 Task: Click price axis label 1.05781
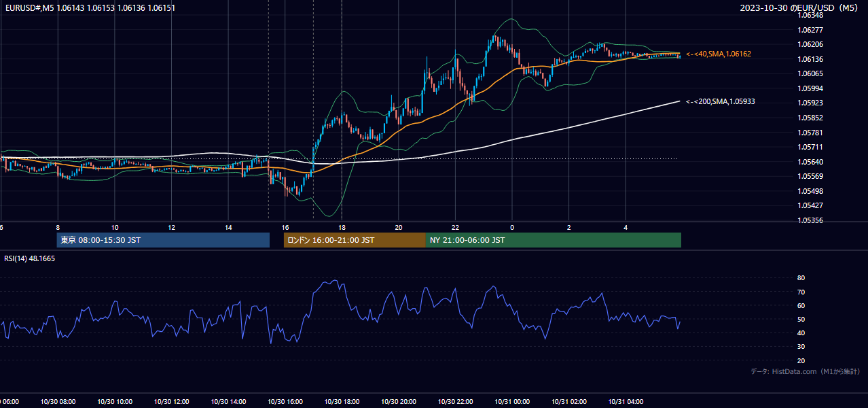tap(810, 133)
